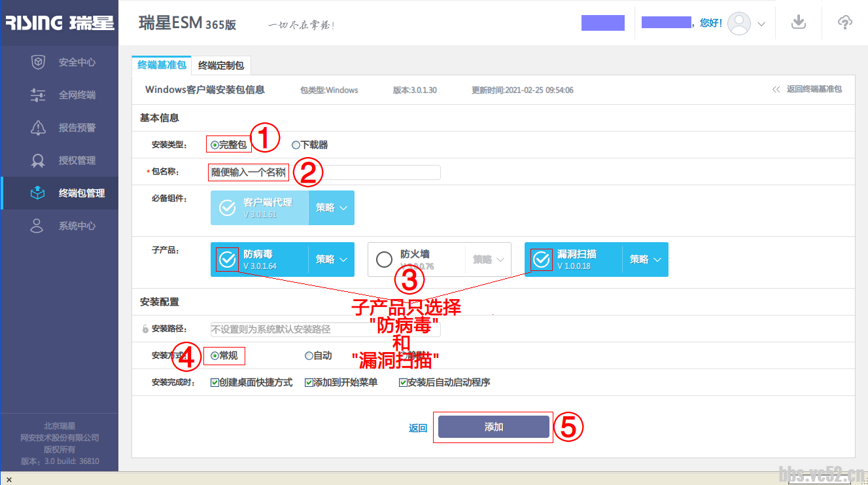Click the 包类型:Windows text
868x485 pixels.
329,90
